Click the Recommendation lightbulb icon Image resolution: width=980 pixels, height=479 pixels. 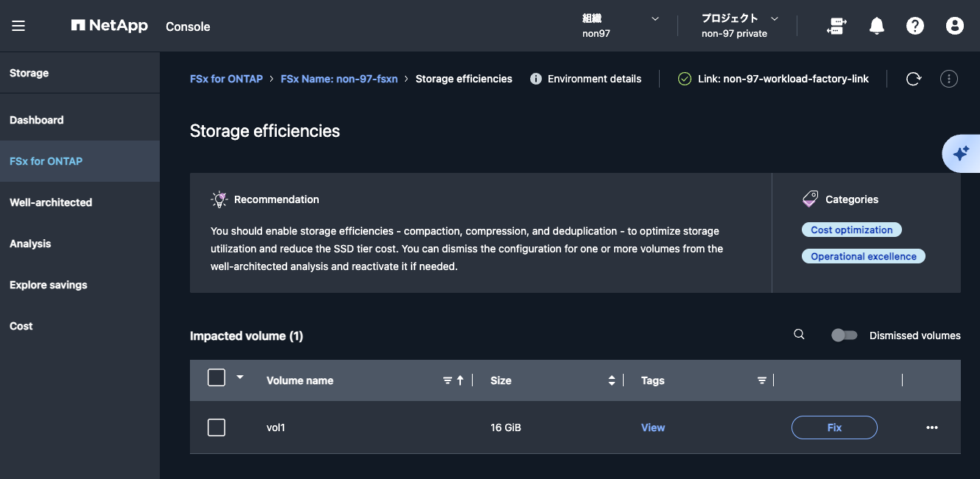pos(219,199)
